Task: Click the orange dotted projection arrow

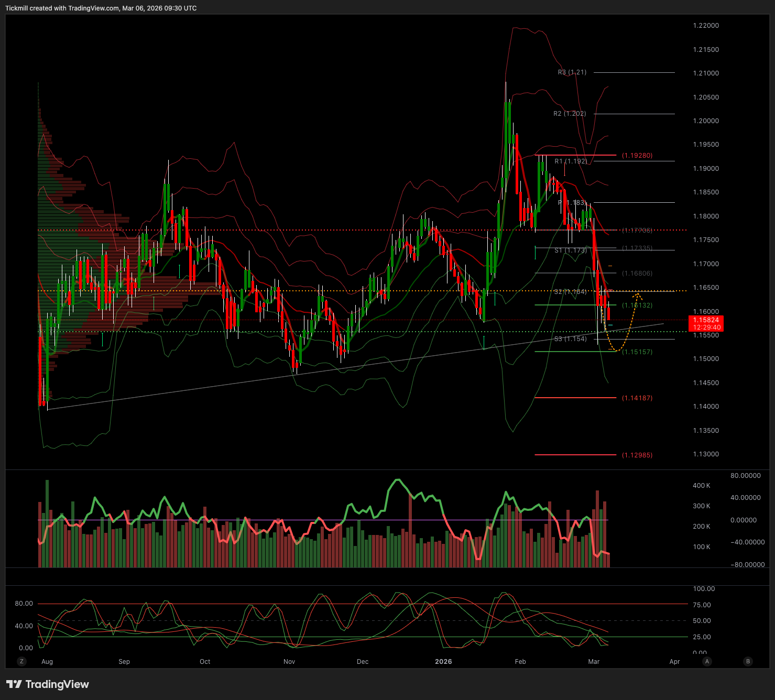Action: point(632,314)
